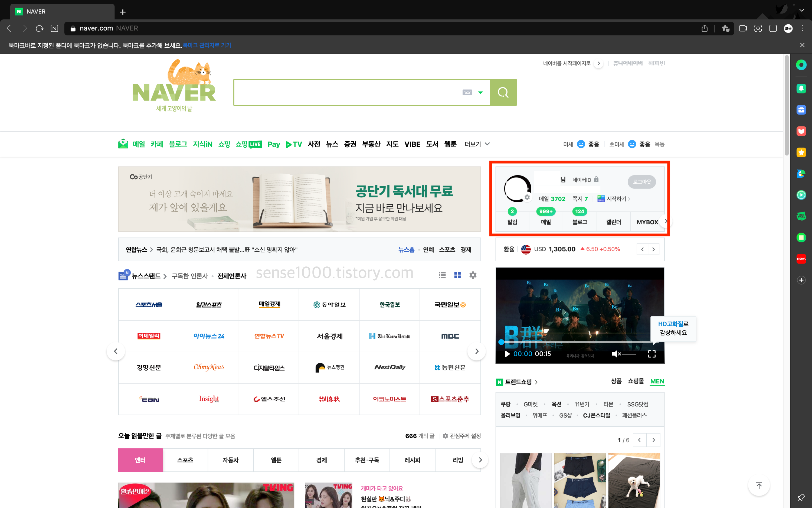
Task: Click the Naver Mail envelope icon
Action: coord(123,144)
